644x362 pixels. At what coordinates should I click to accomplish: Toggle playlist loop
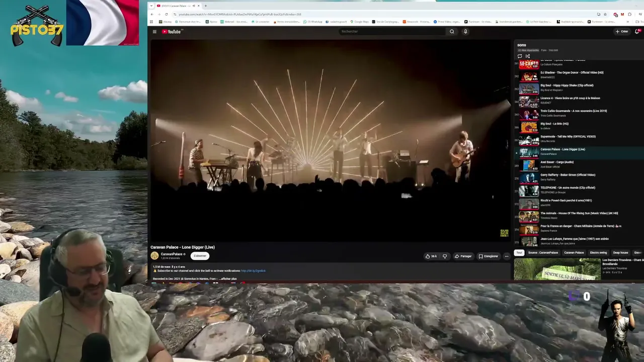pyautogui.click(x=520, y=56)
